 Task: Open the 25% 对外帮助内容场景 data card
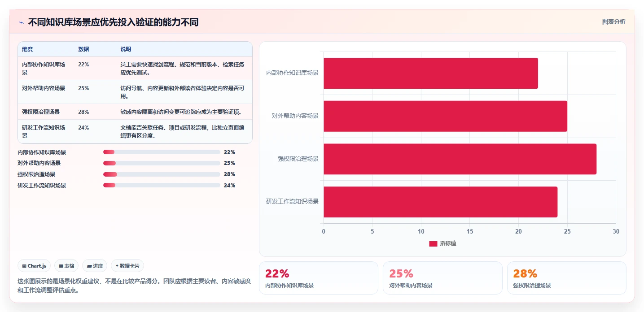click(442, 278)
